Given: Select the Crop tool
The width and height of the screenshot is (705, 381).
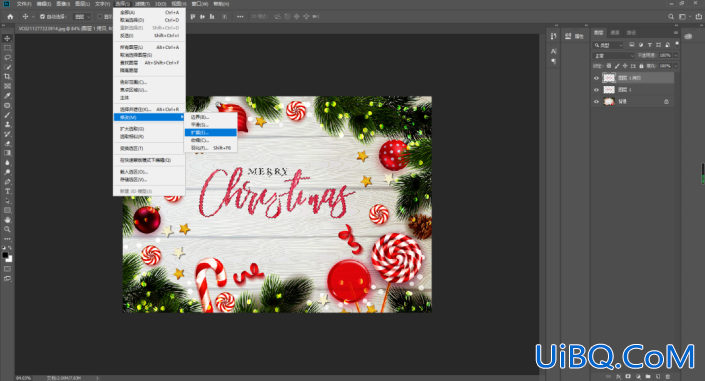Looking at the screenshot, I should (7, 76).
